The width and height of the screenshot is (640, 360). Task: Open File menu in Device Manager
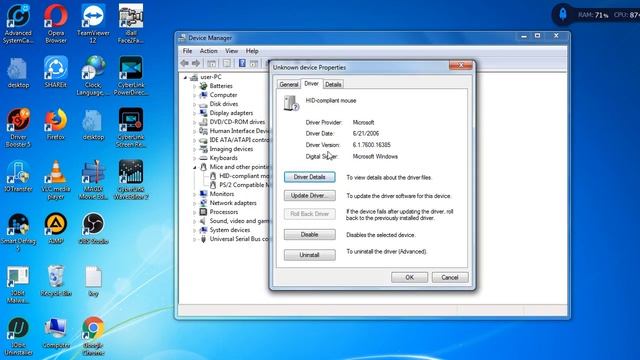pyautogui.click(x=187, y=51)
